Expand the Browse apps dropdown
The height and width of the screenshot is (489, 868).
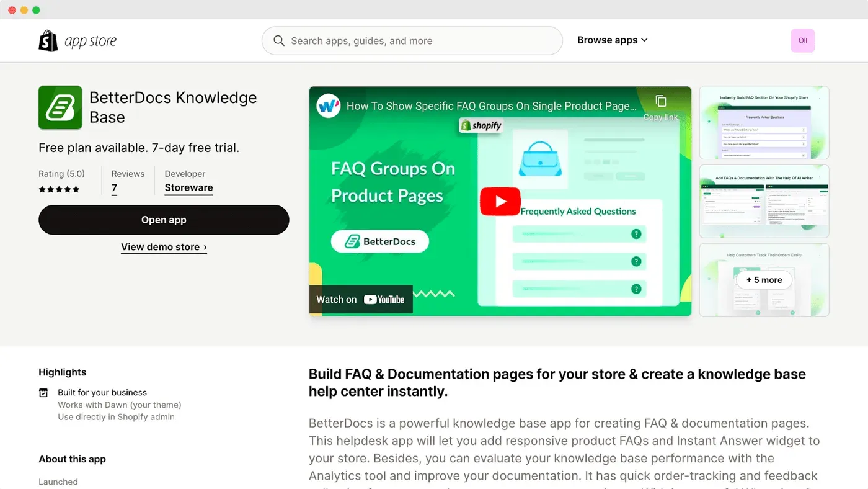[613, 40]
